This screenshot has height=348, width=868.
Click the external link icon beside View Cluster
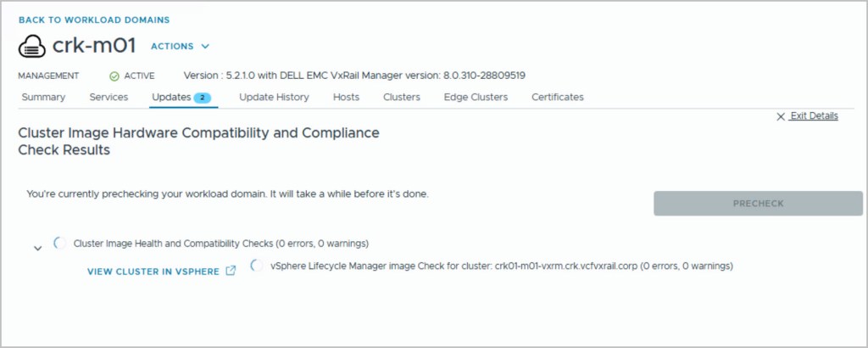(x=230, y=272)
